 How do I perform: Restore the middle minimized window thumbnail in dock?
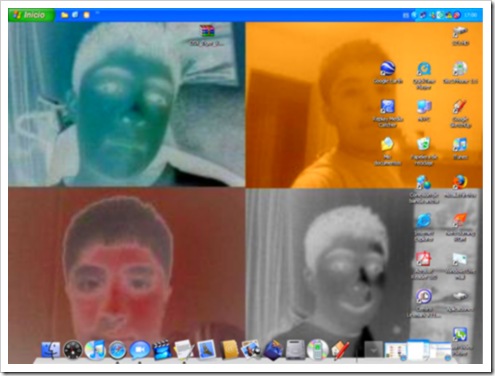417,350
